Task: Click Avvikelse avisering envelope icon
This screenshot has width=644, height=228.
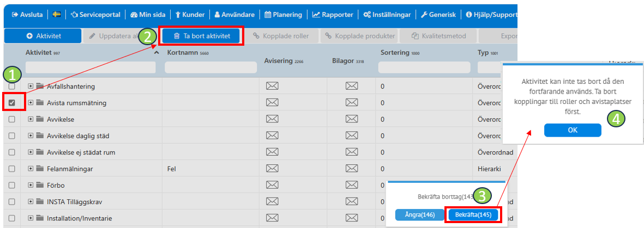Action: [272, 119]
